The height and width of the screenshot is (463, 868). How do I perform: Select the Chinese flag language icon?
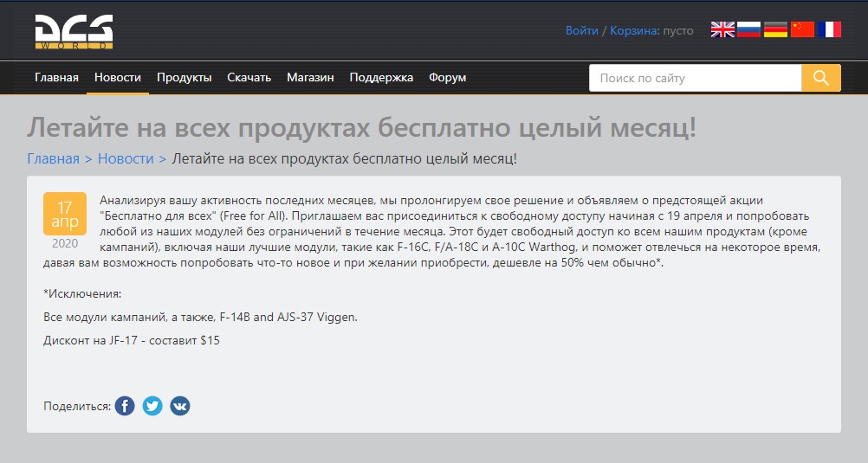point(802,30)
